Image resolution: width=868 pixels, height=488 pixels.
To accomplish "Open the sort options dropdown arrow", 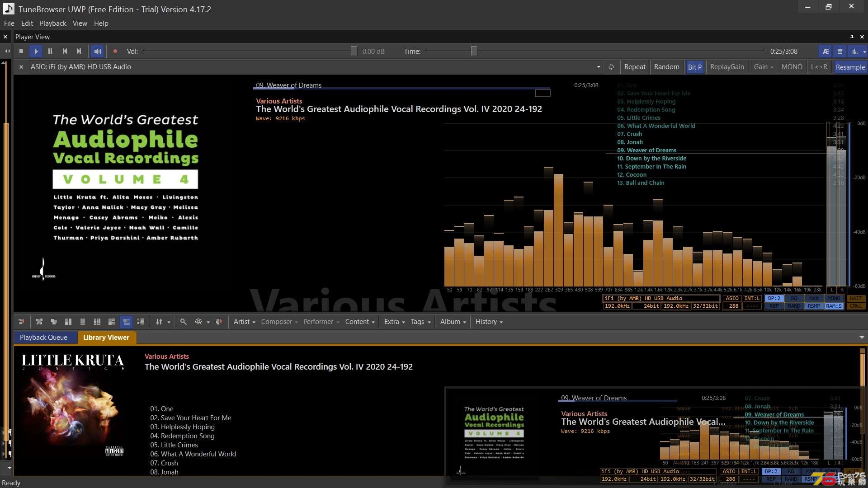I will (169, 322).
